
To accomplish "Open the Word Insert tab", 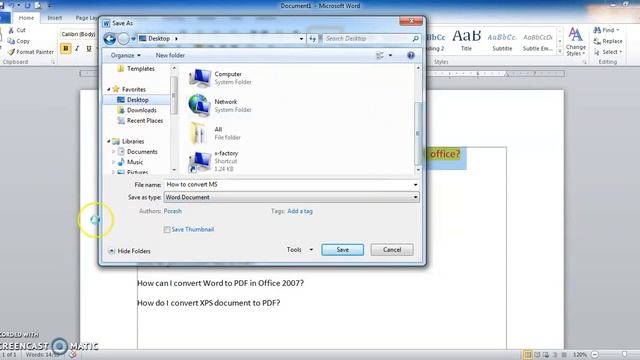I will [x=55, y=18].
